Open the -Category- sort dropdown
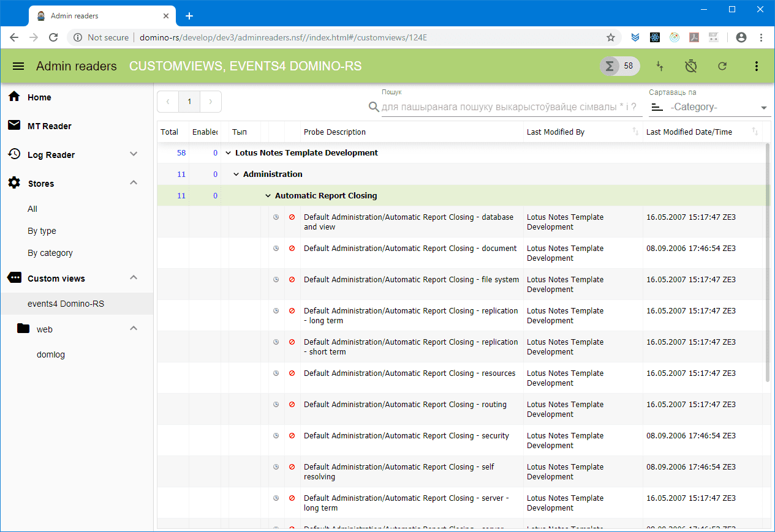775x532 pixels. coord(709,107)
